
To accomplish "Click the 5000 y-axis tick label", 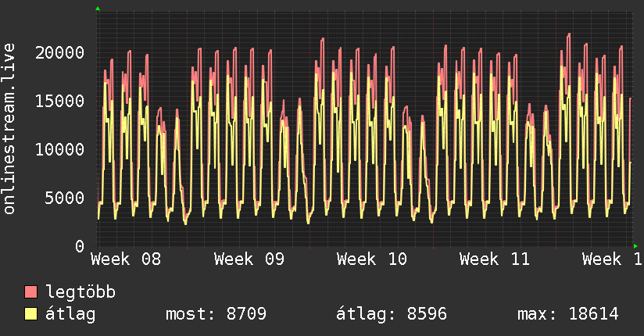I will [65, 198].
